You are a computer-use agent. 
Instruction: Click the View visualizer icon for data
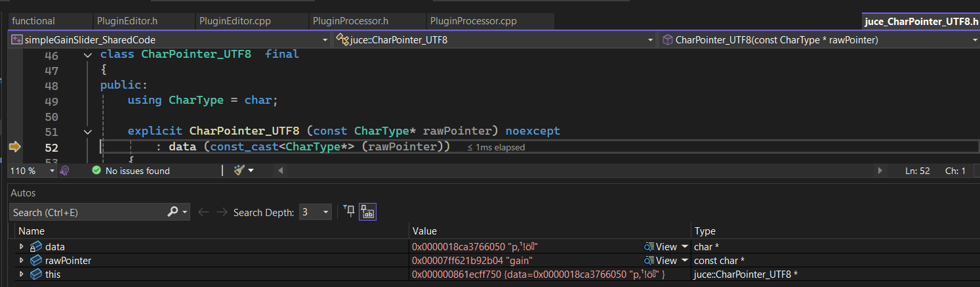click(x=649, y=247)
